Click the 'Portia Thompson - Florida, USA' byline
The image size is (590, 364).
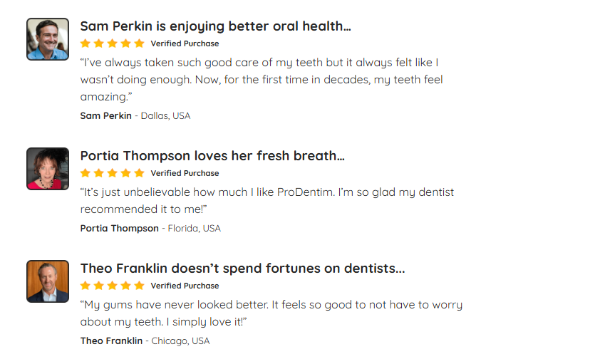[150, 228]
